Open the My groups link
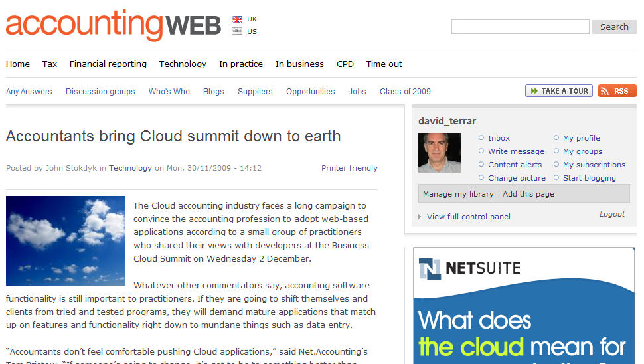The height and width of the screenshot is (364, 644). [583, 151]
